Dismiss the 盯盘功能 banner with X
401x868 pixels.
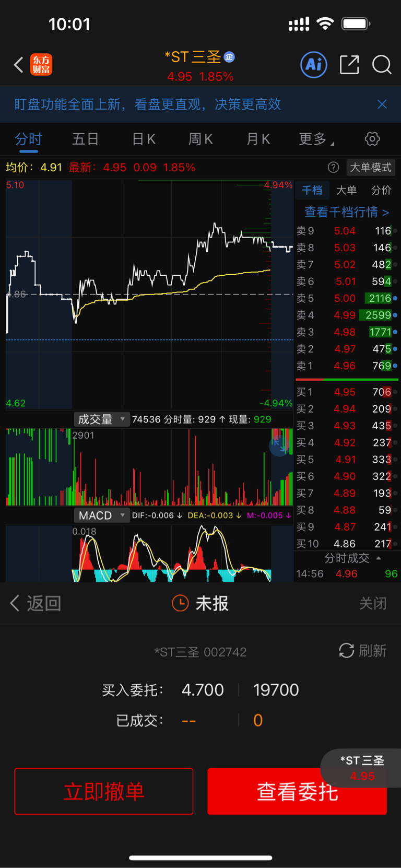point(382,104)
